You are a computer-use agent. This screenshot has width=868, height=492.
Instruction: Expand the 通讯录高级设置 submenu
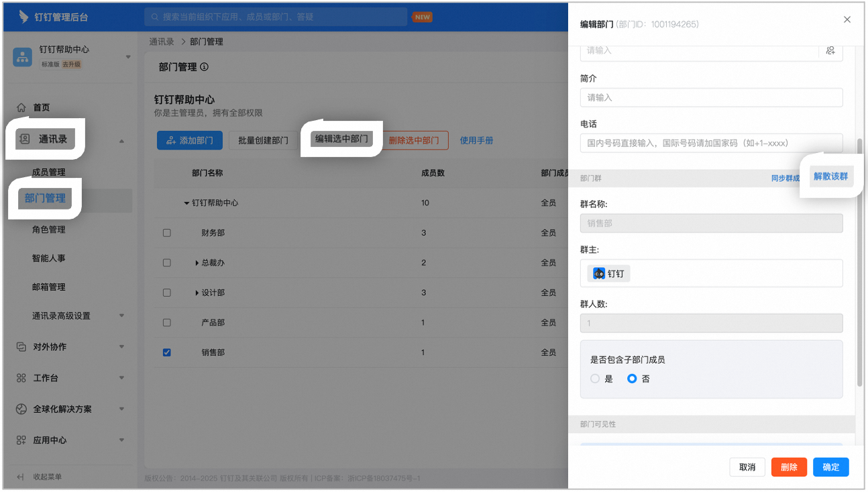click(122, 315)
